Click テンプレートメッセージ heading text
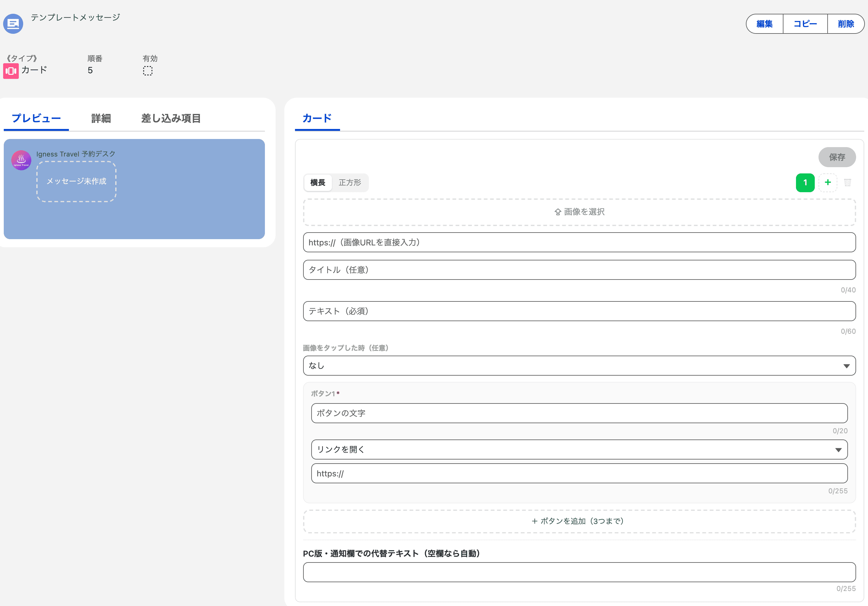 (75, 18)
